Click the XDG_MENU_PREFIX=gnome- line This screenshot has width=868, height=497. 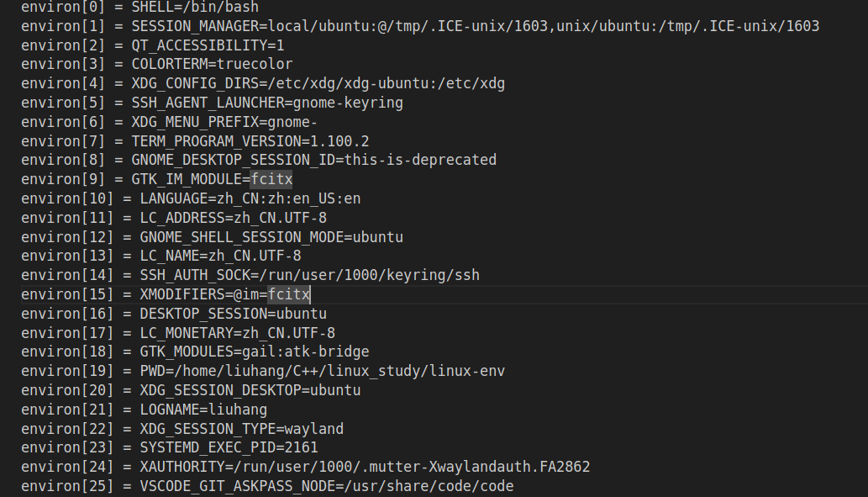coord(170,122)
